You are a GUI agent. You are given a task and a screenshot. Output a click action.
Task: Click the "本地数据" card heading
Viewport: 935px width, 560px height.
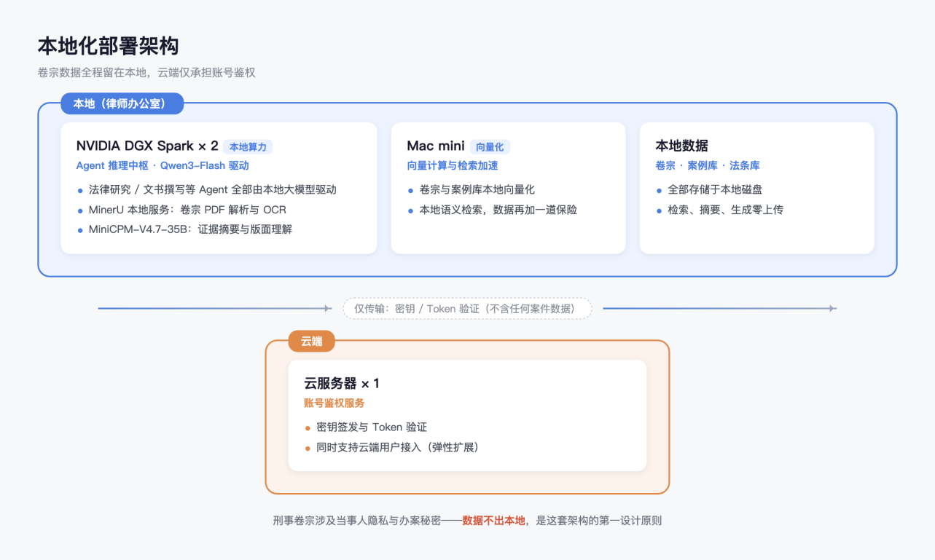click(x=682, y=146)
